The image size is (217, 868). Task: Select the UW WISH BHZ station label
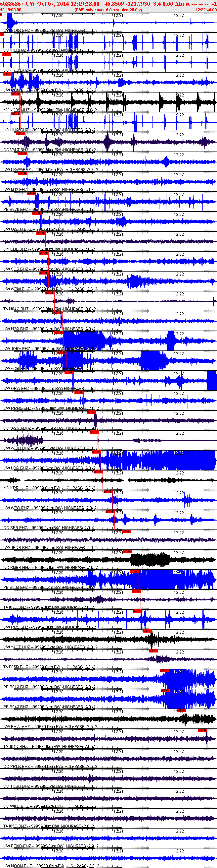coord(51,448)
